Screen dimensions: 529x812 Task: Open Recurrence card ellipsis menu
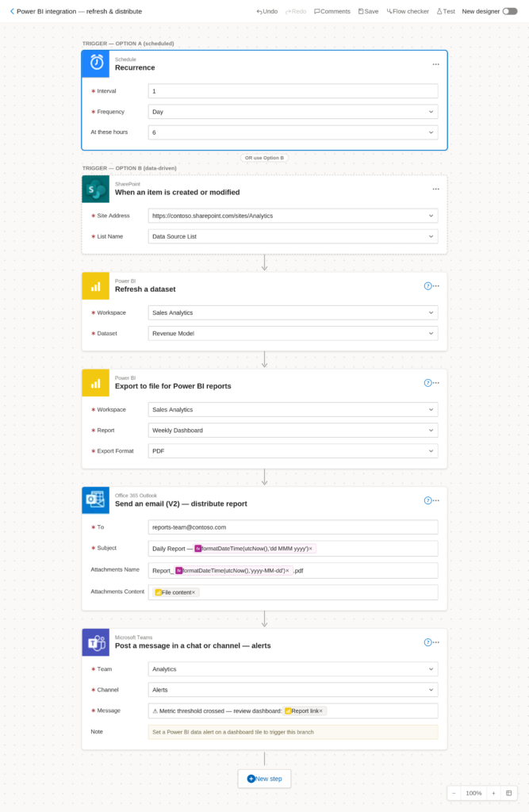click(435, 64)
